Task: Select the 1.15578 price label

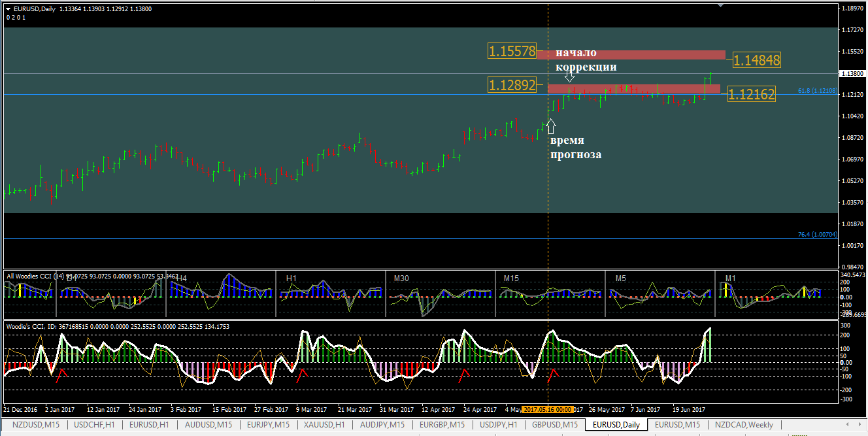Action: 512,50
